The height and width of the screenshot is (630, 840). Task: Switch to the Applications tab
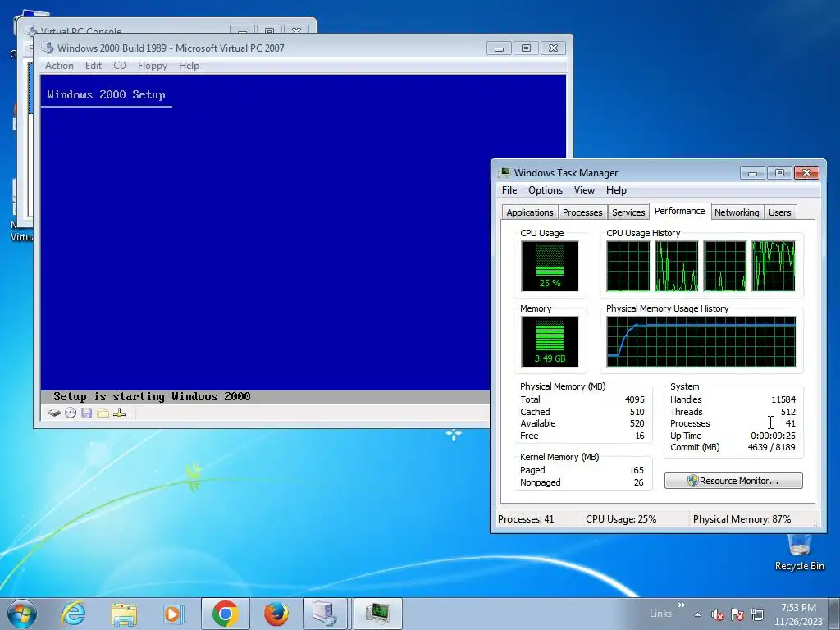(x=529, y=212)
